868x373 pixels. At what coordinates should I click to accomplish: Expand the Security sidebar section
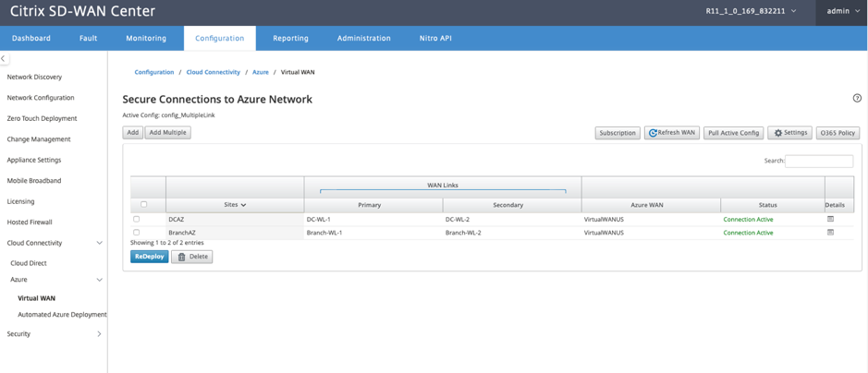coord(100,334)
